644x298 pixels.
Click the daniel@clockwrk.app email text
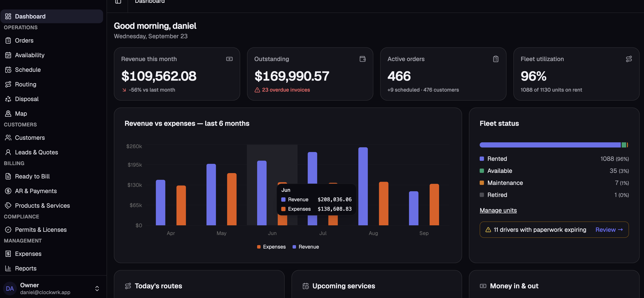click(x=45, y=292)
